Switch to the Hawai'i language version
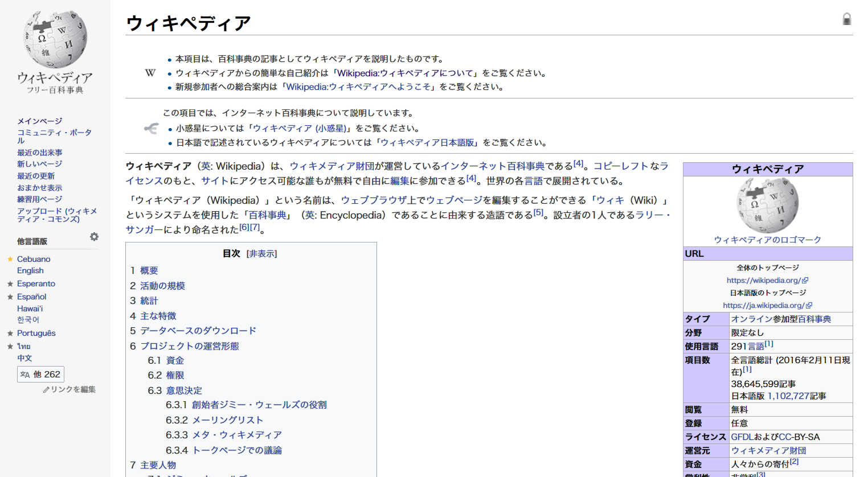The image size is (868, 477). pos(30,309)
